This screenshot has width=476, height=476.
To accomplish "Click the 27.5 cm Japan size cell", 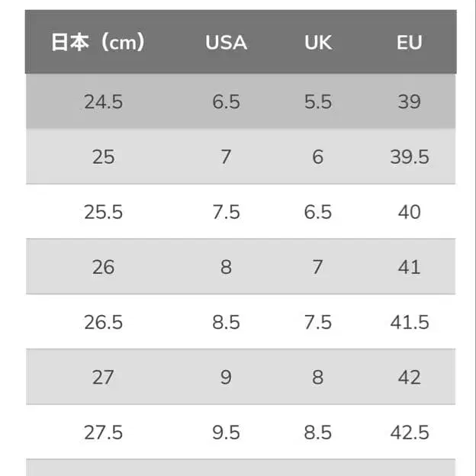I will pos(103,433).
